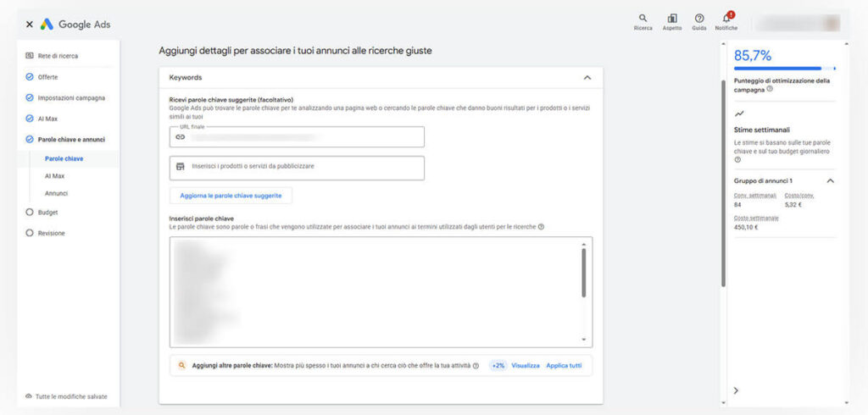Collapse the Gruppo di annunci 1 section
The image size is (868, 415).
[831, 181]
